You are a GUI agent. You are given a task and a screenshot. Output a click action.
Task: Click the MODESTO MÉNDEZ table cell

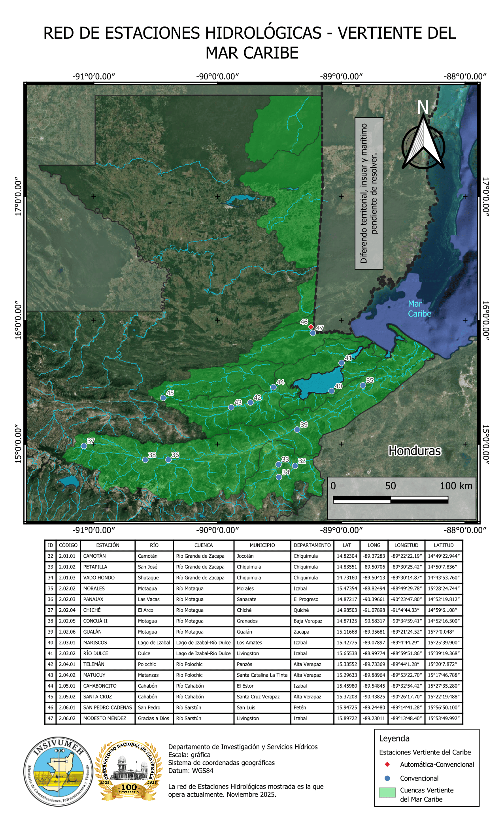108,719
